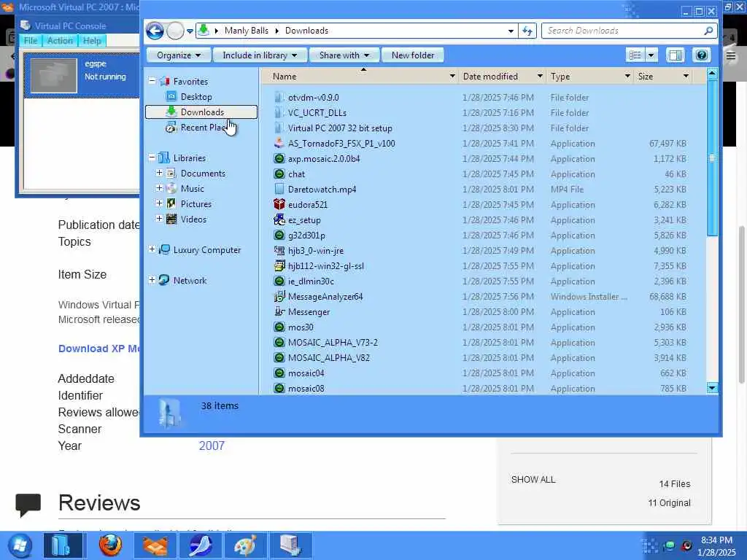Expand the Network node
This screenshot has width=747, height=560.
point(152,280)
